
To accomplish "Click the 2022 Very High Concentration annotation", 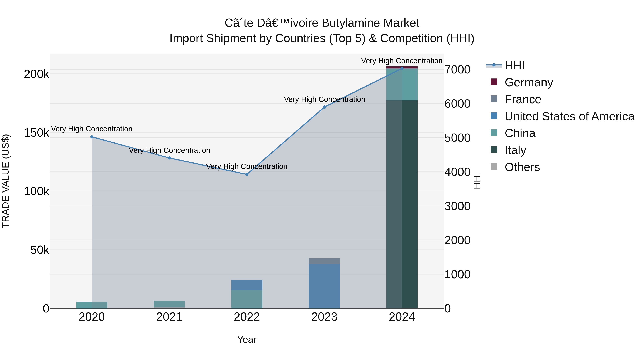I will [247, 166].
